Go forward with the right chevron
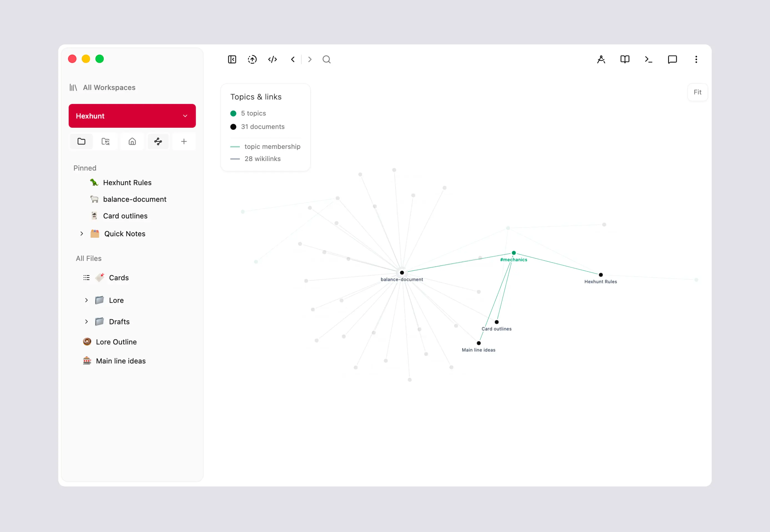Image resolution: width=770 pixels, height=532 pixels. click(310, 59)
